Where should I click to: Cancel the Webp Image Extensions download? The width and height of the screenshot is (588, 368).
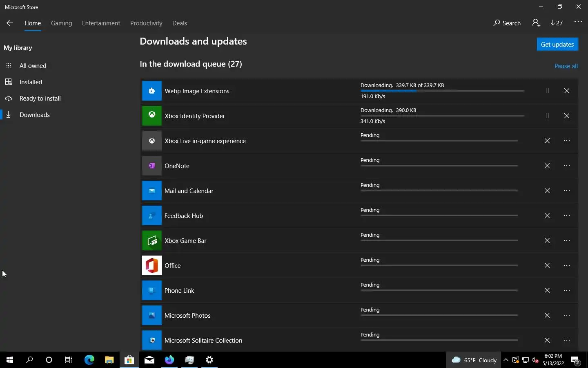(x=567, y=91)
